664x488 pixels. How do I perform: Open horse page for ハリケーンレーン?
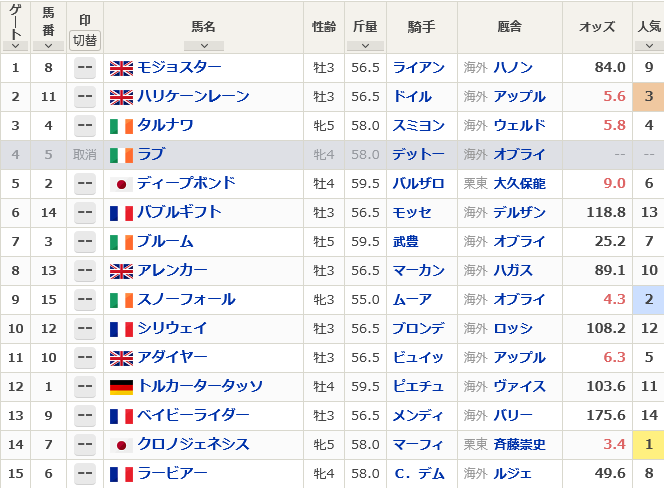point(194,97)
